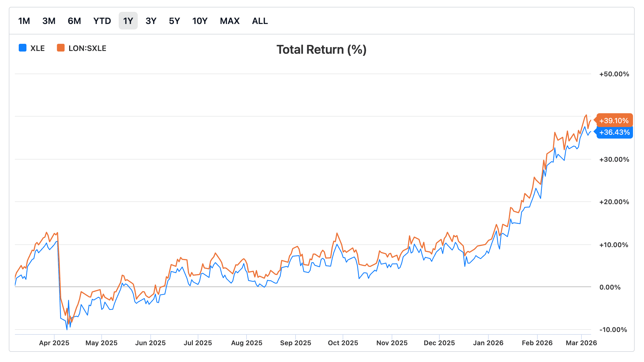The width and height of the screenshot is (644, 362).
Task: Switch chart to 3Y range
Action: 151,21
